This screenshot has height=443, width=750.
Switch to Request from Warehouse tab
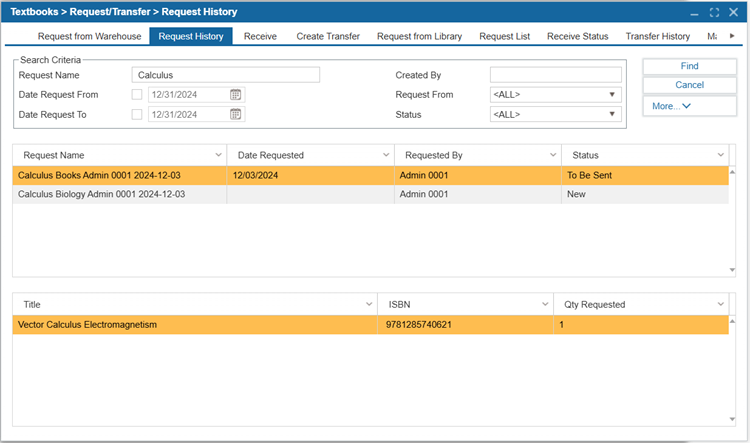89,36
